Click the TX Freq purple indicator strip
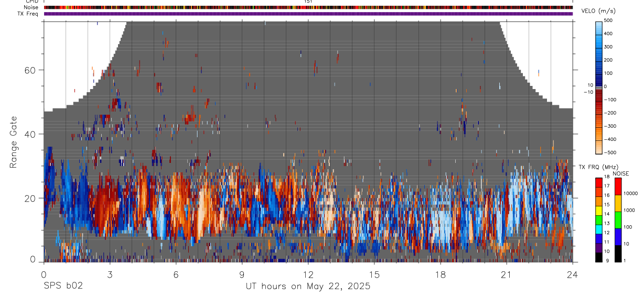The width and height of the screenshot is (644, 297). [x=308, y=14]
